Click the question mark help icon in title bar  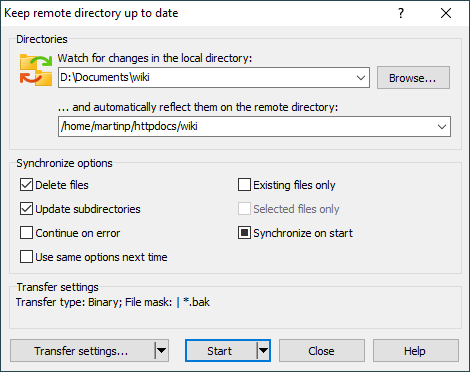coord(401,13)
